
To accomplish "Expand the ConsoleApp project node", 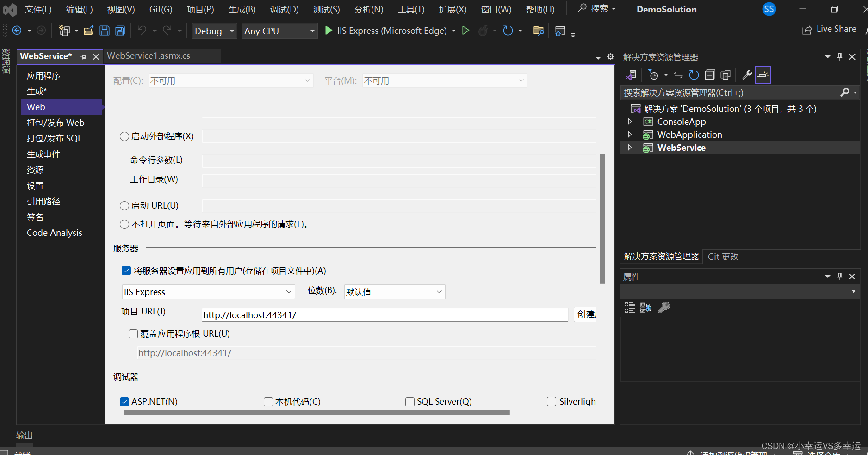I will (x=630, y=122).
